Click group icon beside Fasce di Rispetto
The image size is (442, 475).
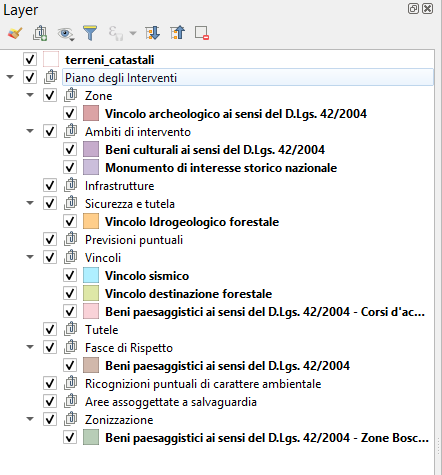[x=71, y=347]
